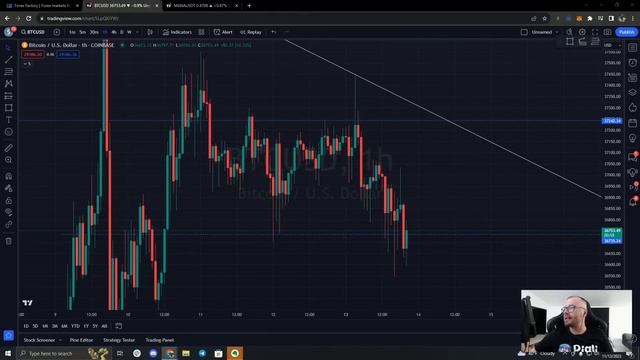This screenshot has width=640, height=360.
Task: Select the 30m timeframe
Action: pos(94,32)
